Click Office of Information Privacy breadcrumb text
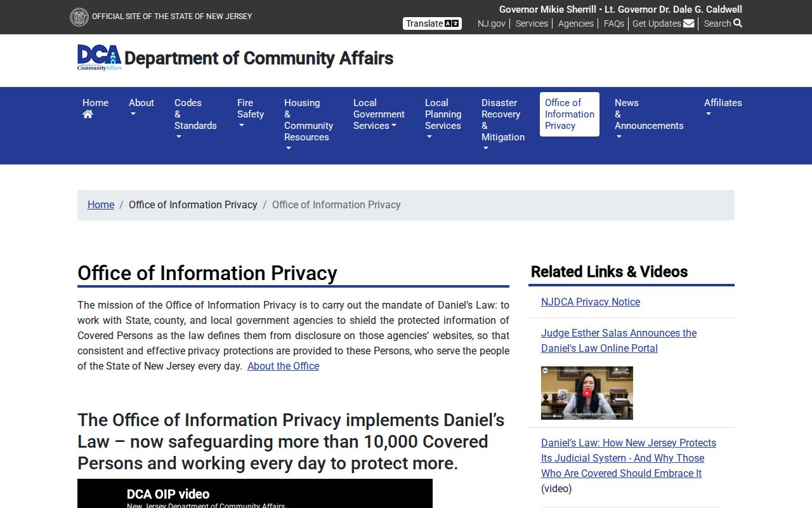Image resolution: width=812 pixels, height=508 pixels. tap(193, 204)
